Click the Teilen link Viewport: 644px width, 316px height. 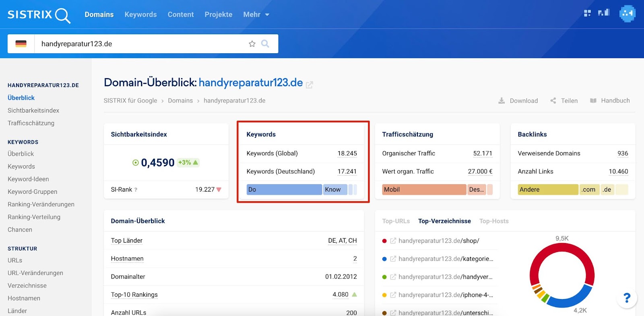569,101
